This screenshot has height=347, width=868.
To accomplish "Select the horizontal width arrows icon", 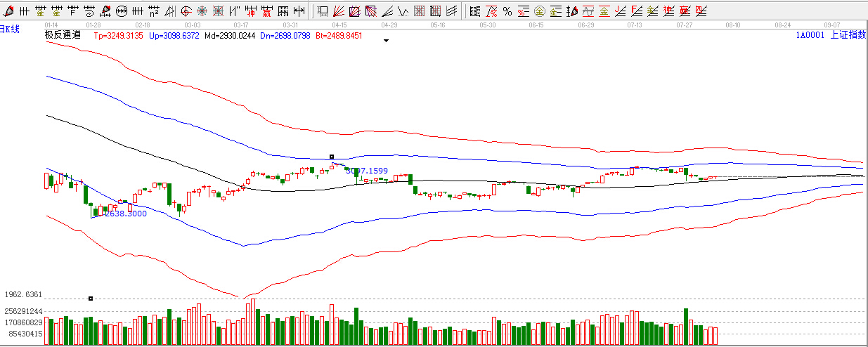I will pos(299,11).
